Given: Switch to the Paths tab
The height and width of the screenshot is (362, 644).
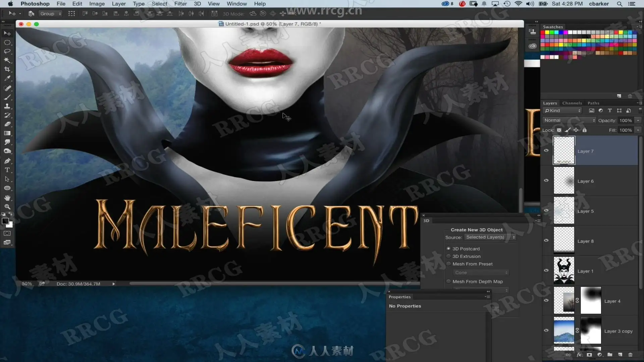Looking at the screenshot, I should pos(593,103).
